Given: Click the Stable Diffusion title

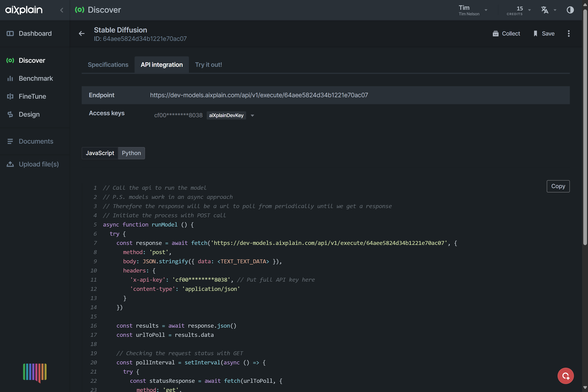Looking at the screenshot, I should coord(121,30).
